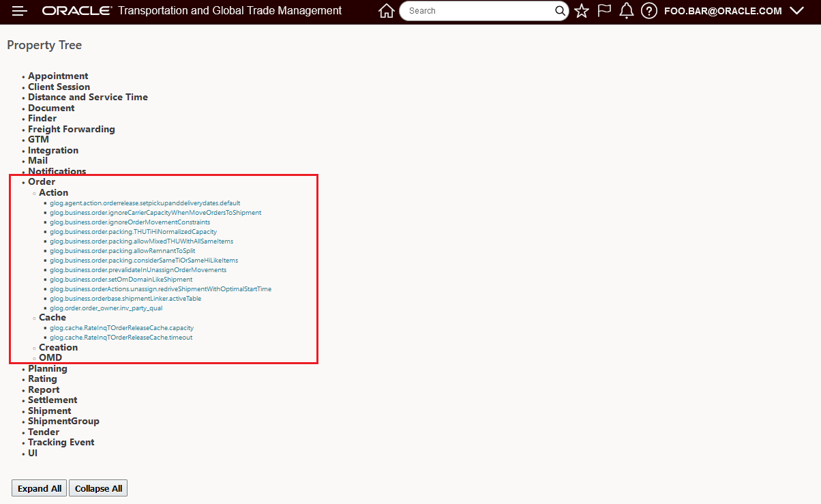Collapse the Action sub-node
The width and height of the screenshot is (821, 504).
(53, 192)
